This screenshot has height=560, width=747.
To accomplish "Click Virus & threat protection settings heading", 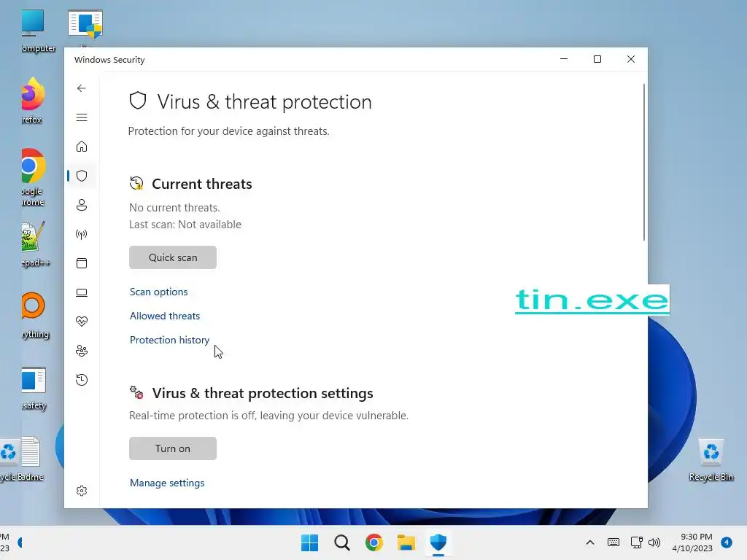I will (x=263, y=393).
